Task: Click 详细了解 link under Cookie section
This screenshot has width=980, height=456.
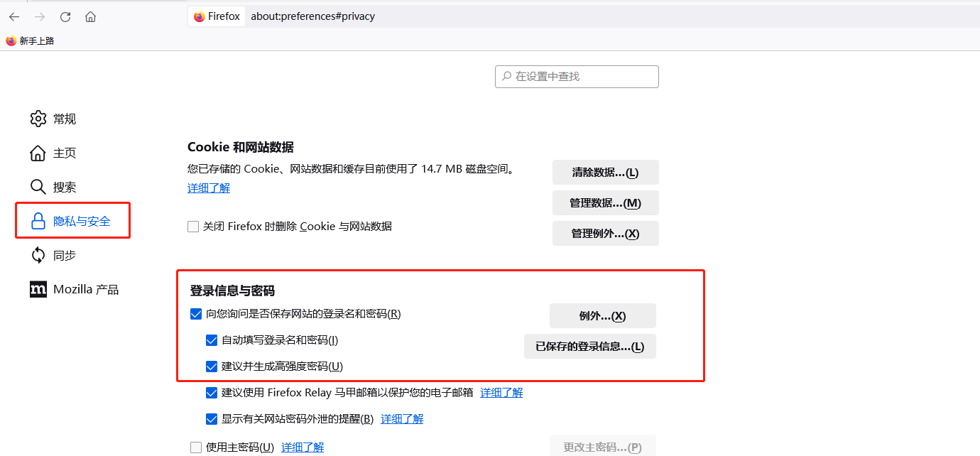Action: pos(209,188)
